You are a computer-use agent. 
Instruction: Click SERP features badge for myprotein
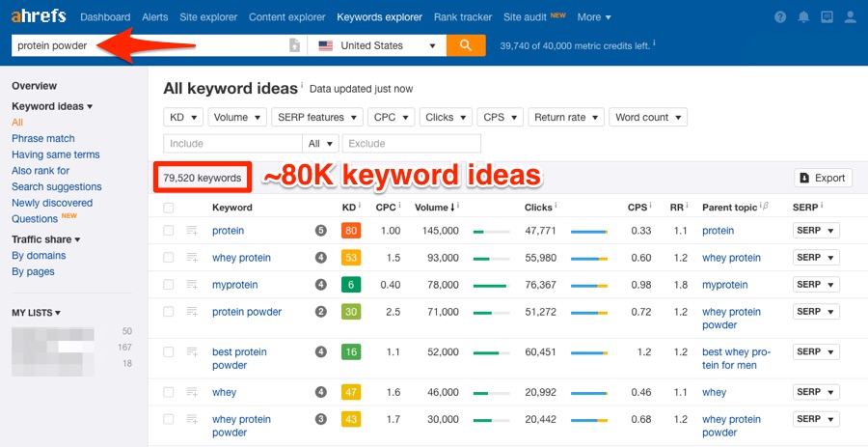click(320, 285)
